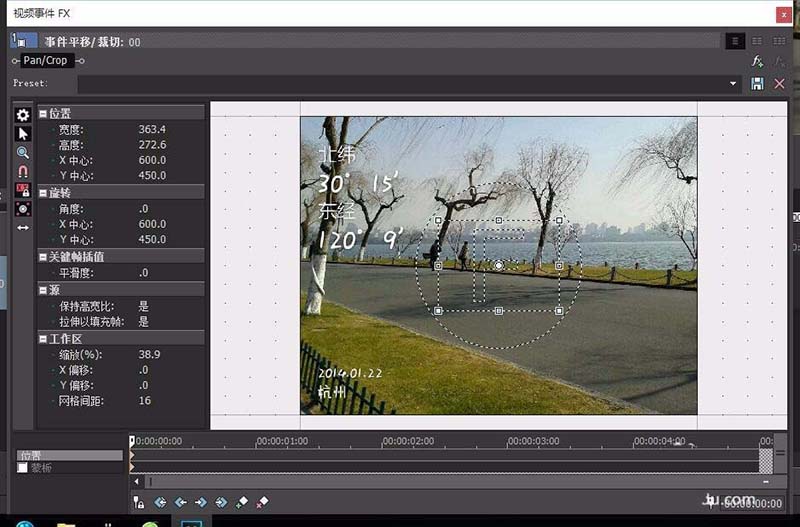The width and height of the screenshot is (800, 527).
Task: Toggle the lock aspect ratio icon
Action: [22, 190]
